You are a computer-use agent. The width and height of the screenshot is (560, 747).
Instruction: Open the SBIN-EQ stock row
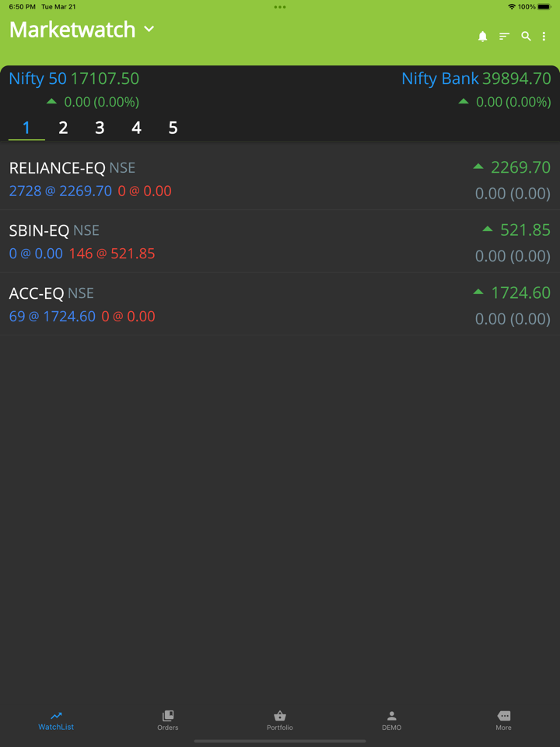(280, 241)
